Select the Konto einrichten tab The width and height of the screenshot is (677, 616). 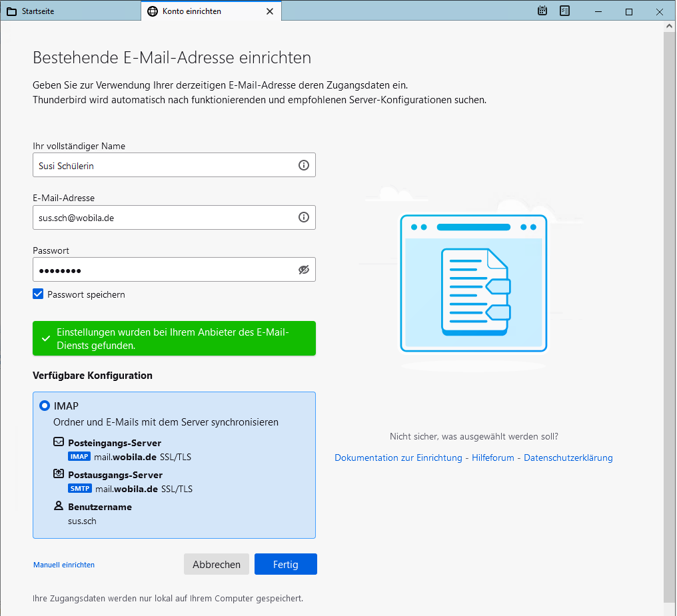pos(192,11)
